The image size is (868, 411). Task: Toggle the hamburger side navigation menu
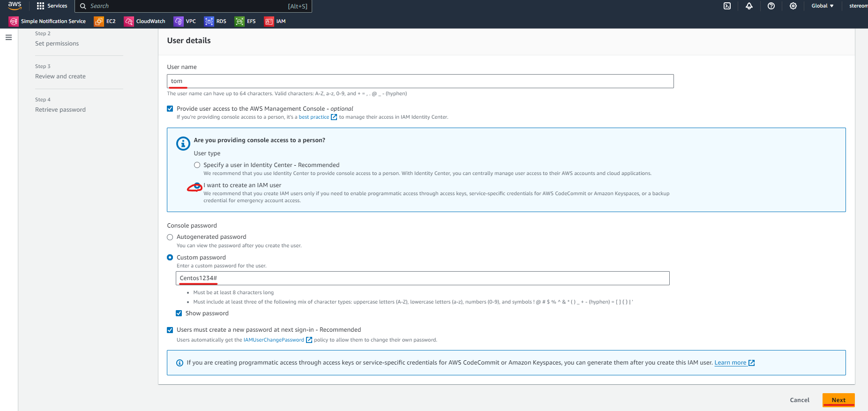[x=8, y=38]
